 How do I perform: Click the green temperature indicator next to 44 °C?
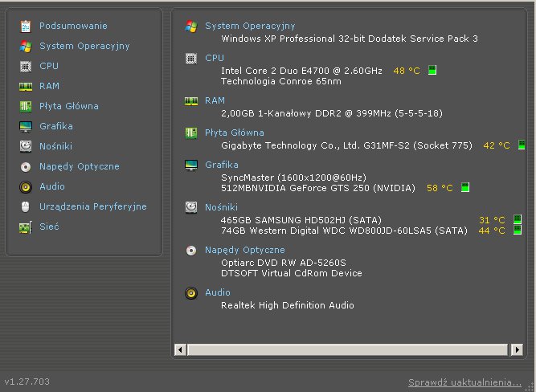point(518,230)
